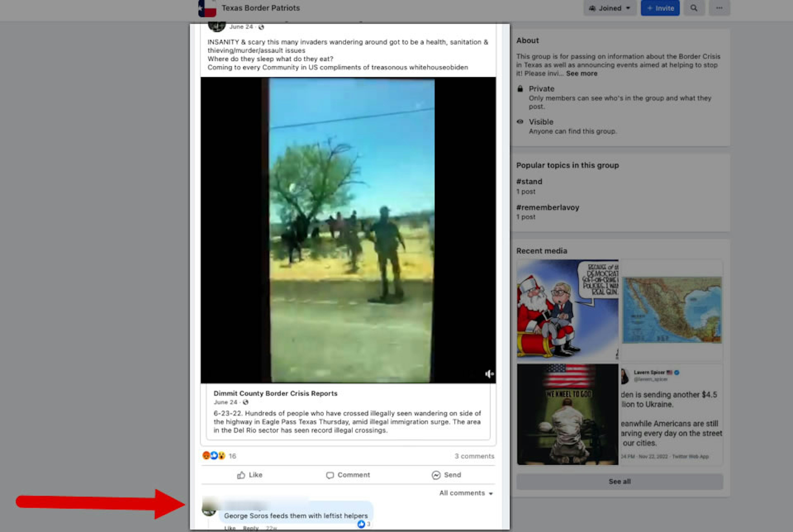Open the We Kneel To God thumbnail
The height and width of the screenshot is (532, 793).
point(567,414)
